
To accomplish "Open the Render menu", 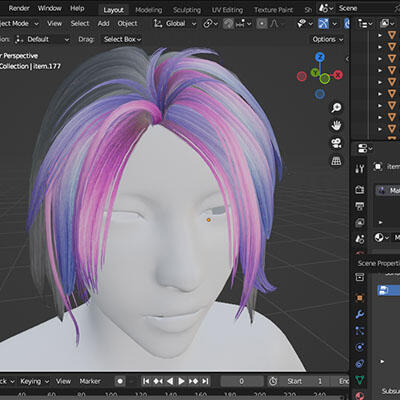I will coord(19,8).
